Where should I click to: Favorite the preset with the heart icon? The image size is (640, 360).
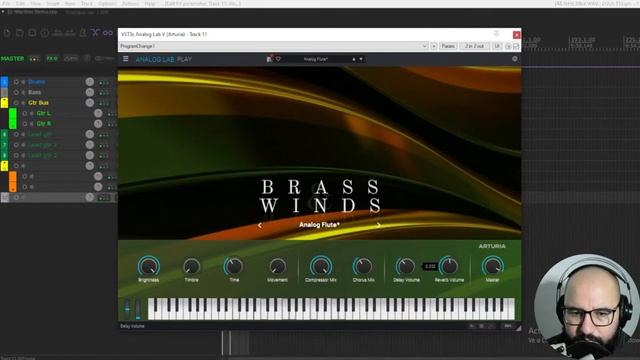(x=278, y=59)
